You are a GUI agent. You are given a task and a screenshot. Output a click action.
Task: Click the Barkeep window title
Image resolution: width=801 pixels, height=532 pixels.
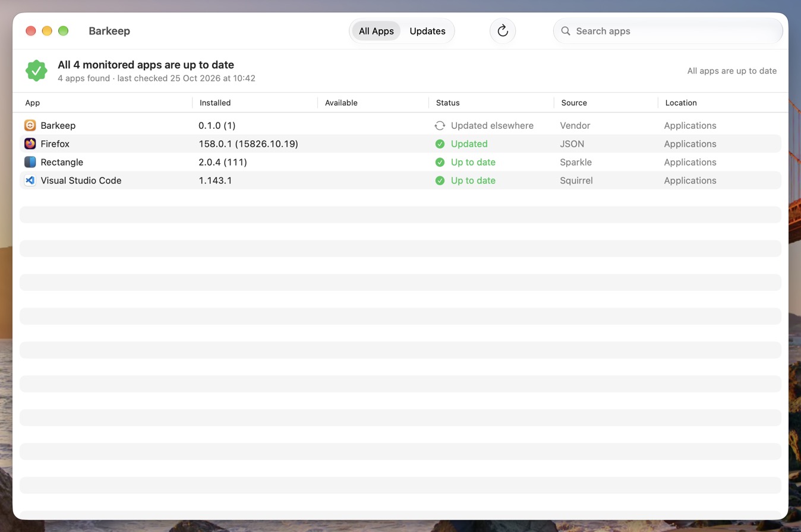(x=109, y=31)
